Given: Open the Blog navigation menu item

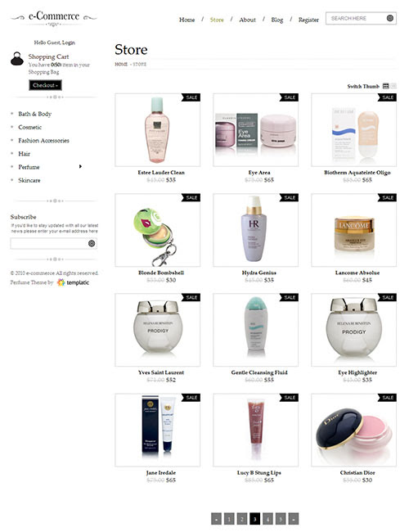Looking at the screenshot, I should click(277, 20).
